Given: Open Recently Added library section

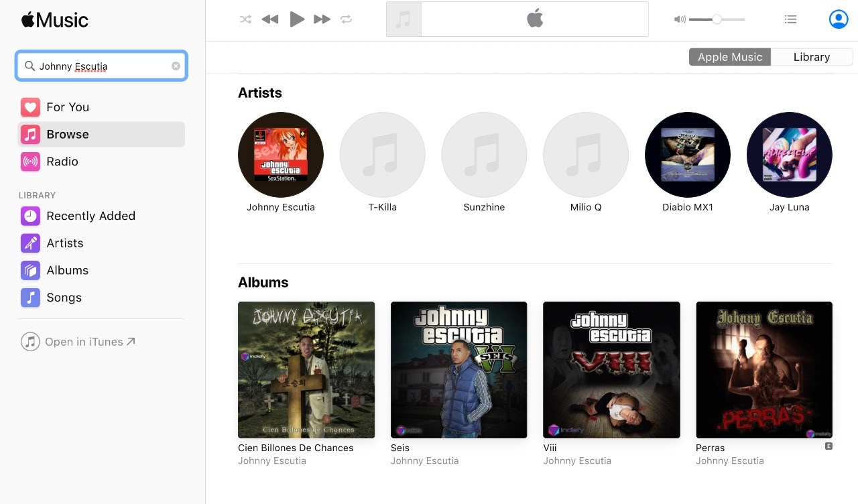Looking at the screenshot, I should (x=90, y=216).
